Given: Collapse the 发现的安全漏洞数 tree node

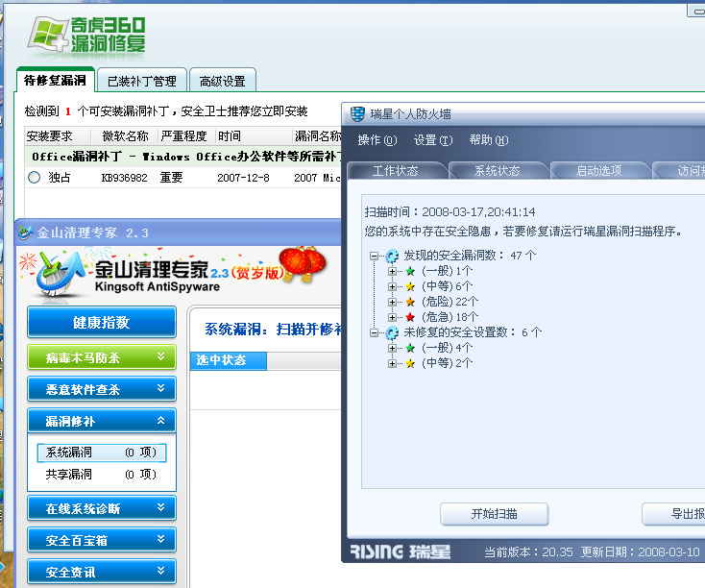Looking at the screenshot, I should (x=374, y=256).
